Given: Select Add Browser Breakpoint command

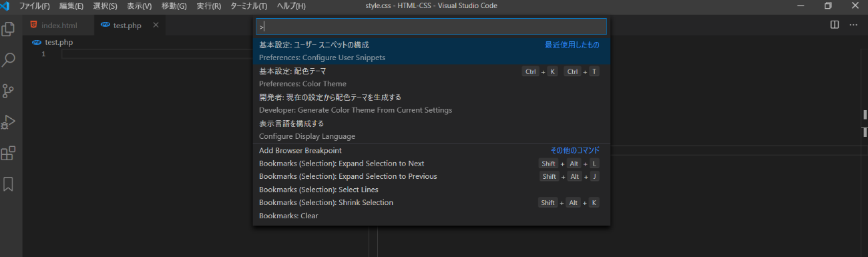Looking at the screenshot, I should (431, 150).
